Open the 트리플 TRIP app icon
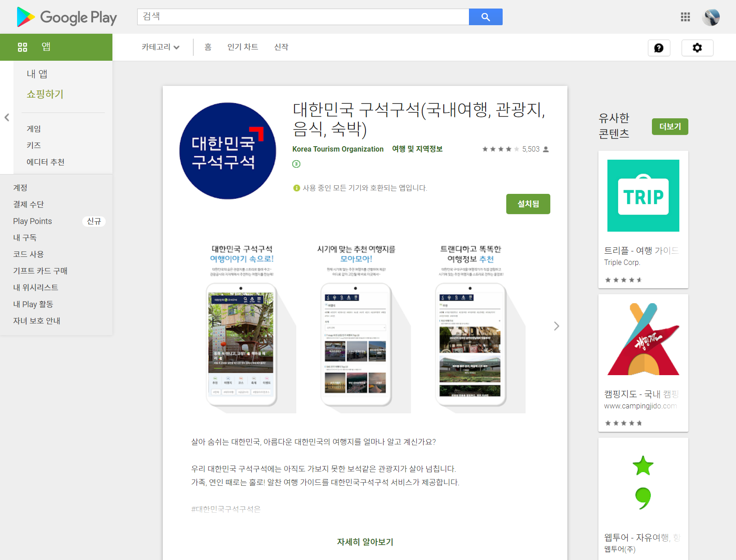This screenshot has width=736, height=560. [643, 196]
